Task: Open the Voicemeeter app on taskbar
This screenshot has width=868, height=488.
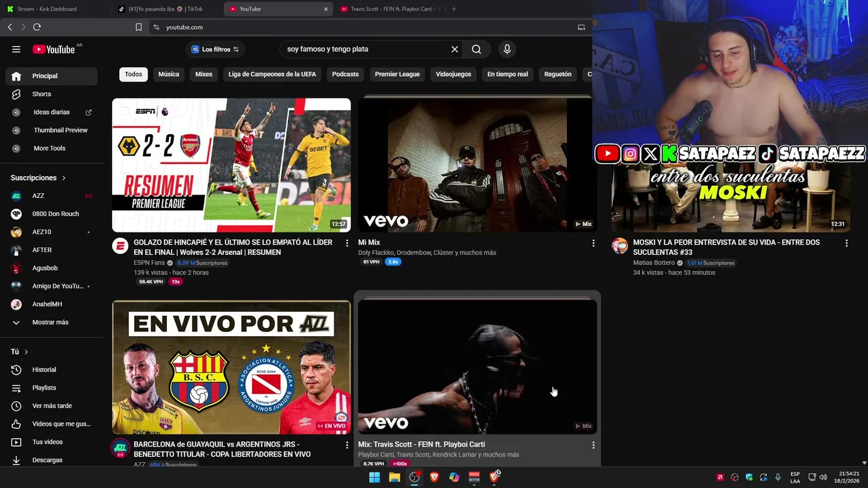Action: [x=474, y=477]
